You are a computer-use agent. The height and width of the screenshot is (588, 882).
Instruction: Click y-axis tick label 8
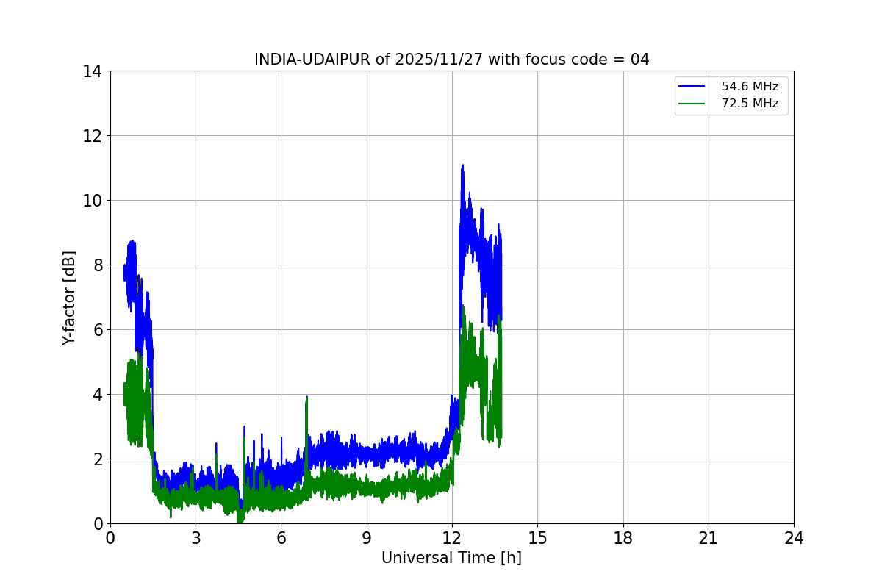point(97,265)
